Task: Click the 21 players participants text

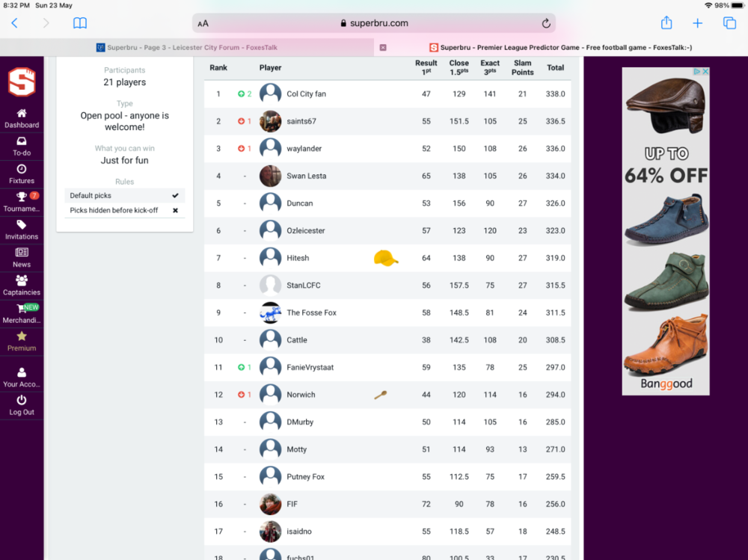Action: (124, 82)
